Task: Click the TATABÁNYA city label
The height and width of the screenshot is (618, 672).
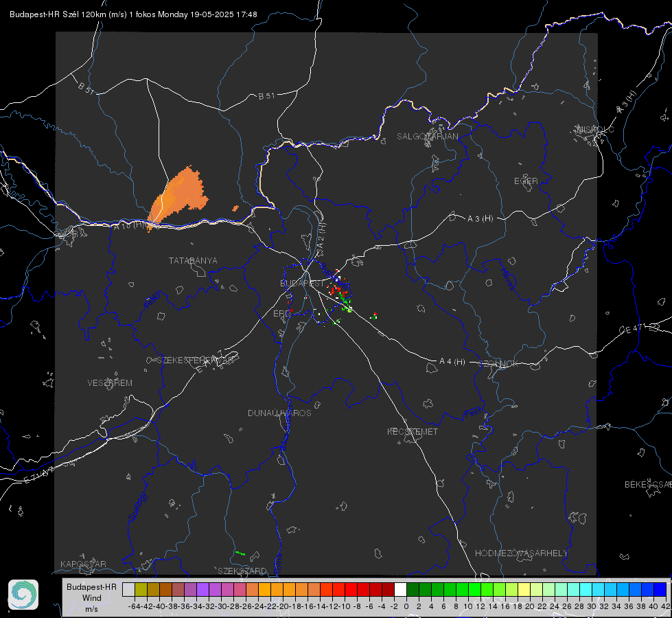Action: [x=193, y=261]
